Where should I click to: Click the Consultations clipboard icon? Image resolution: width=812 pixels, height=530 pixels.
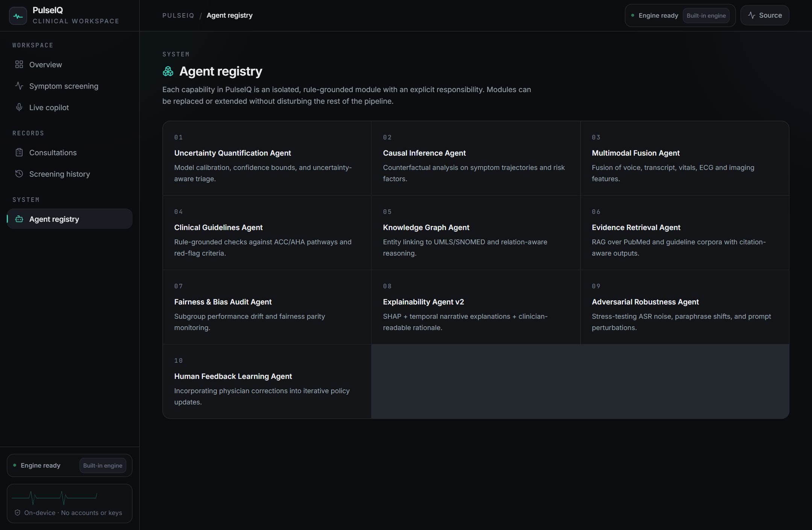point(19,152)
